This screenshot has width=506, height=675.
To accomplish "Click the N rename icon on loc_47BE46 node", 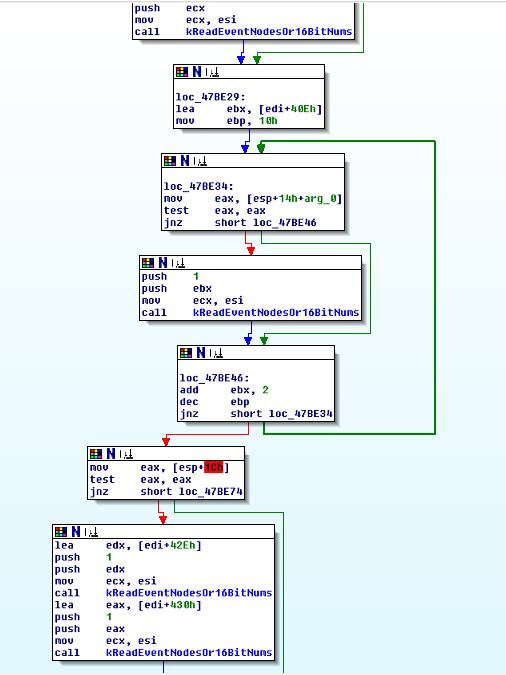I will click(x=201, y=353).
